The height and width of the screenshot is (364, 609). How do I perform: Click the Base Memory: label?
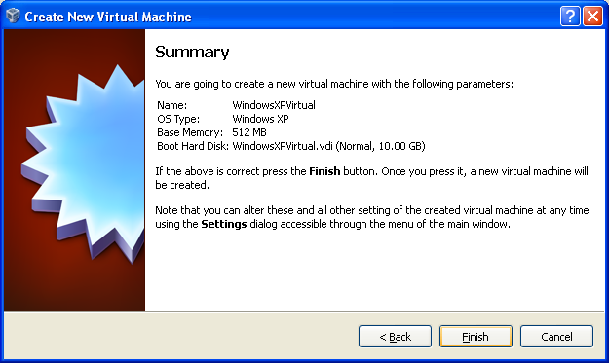[x=190, y=132]
